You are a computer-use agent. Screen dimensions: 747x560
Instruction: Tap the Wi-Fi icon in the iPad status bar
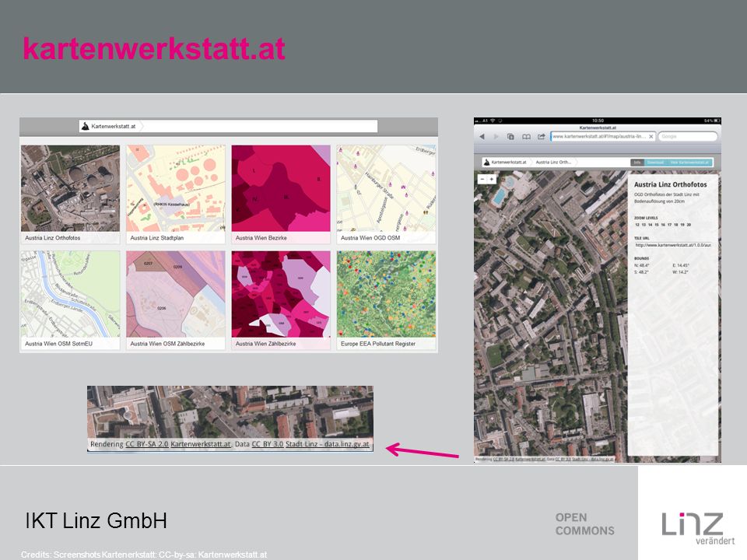point(493,121)
